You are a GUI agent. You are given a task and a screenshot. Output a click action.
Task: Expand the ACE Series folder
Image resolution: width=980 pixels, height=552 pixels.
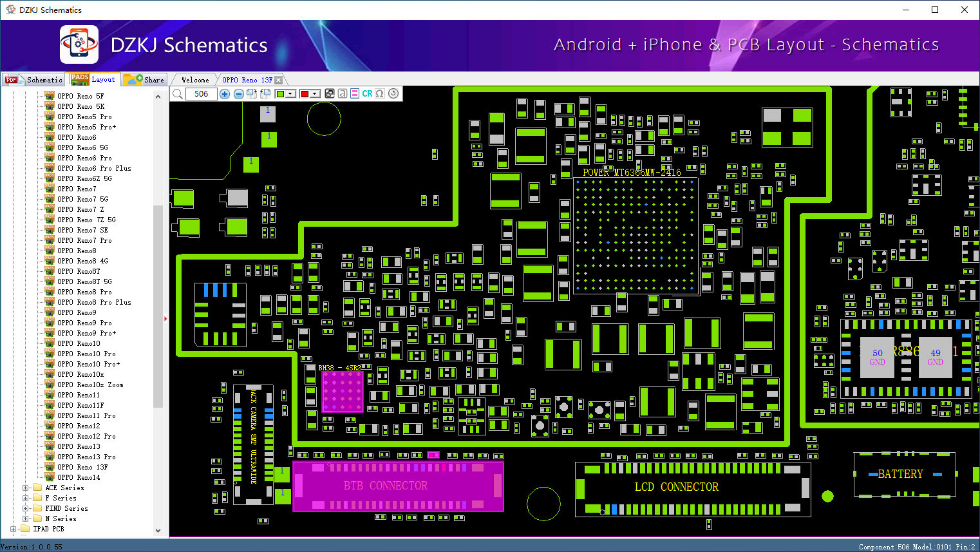point(26,488)
